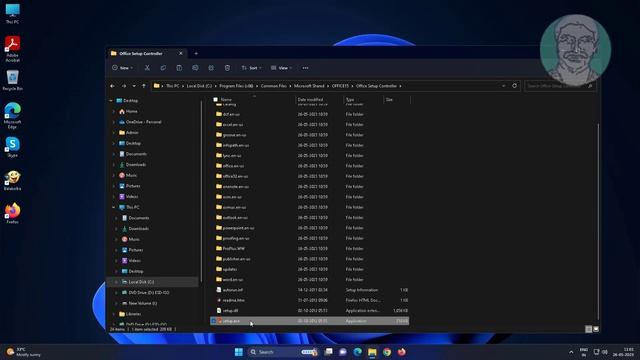Open recent locations dropdown arrow
The image size is (640, 360).
click(x=134, y=86)
